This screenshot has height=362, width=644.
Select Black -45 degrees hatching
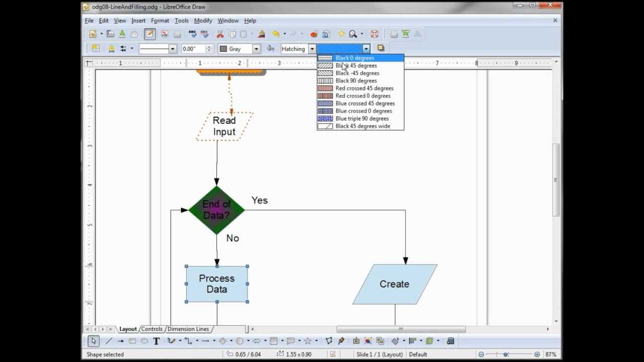(x=360, y=73)
